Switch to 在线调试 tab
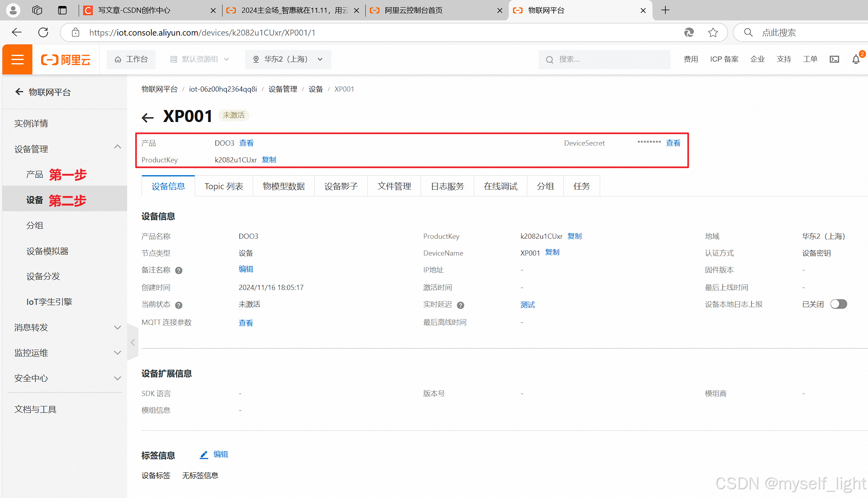The width and height of the screenshot is (868, 498). 501,186
